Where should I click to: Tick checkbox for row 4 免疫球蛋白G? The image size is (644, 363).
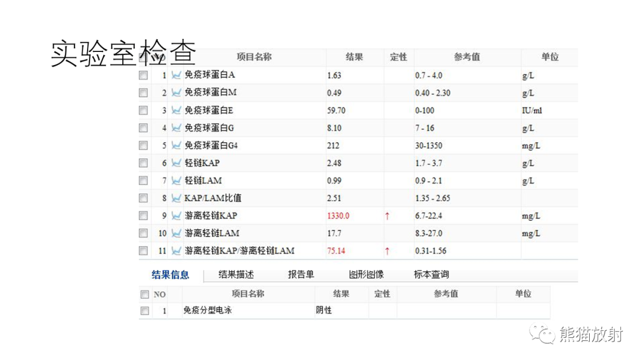143,128
